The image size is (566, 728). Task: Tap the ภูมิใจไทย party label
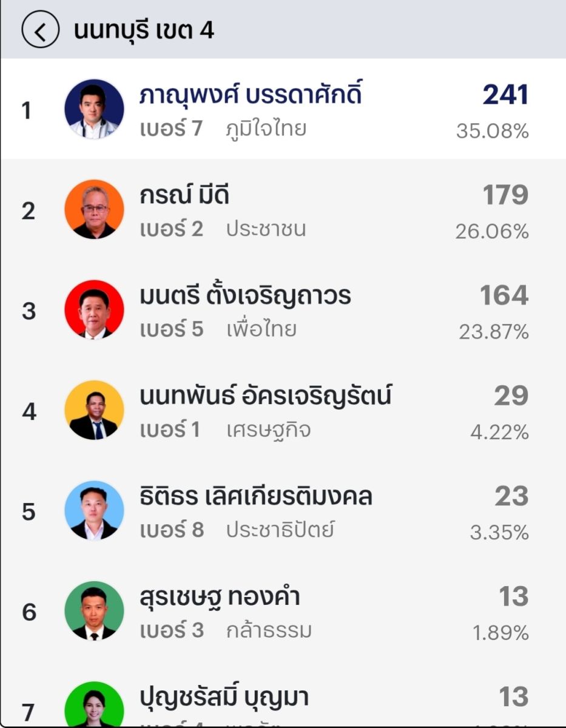click(x=266, y=129)
